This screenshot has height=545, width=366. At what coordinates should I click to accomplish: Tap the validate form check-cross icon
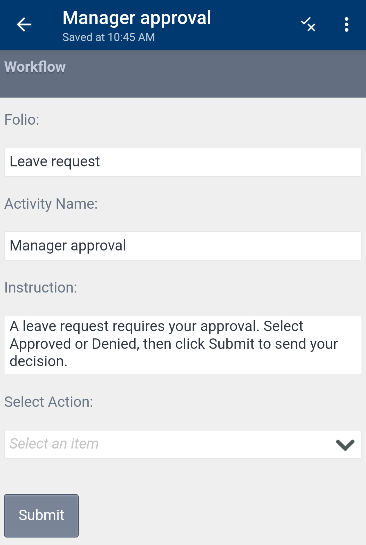308,25
